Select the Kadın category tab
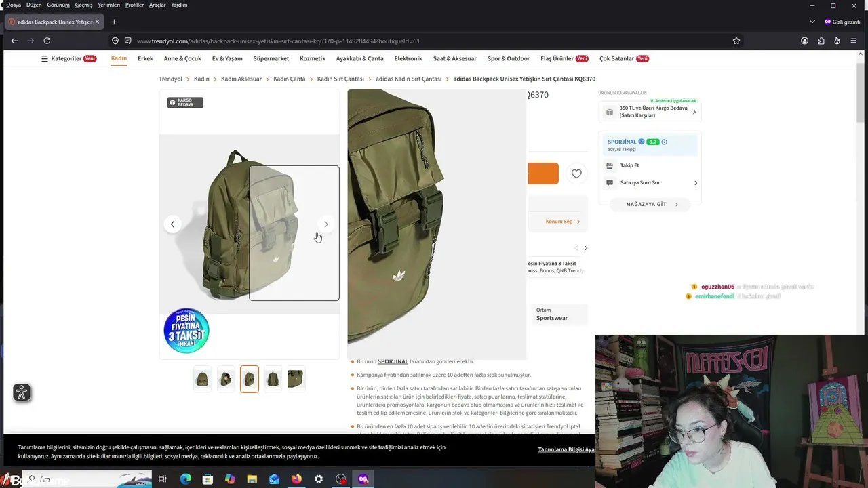This screenshot has width=868, height=488. (119, 58)
